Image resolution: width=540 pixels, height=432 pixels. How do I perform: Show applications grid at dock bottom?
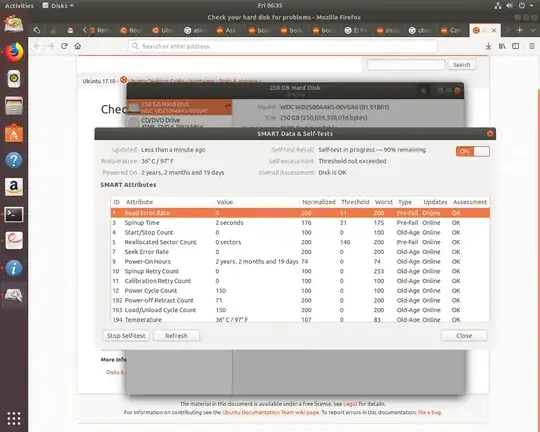(x=14, y=418)
